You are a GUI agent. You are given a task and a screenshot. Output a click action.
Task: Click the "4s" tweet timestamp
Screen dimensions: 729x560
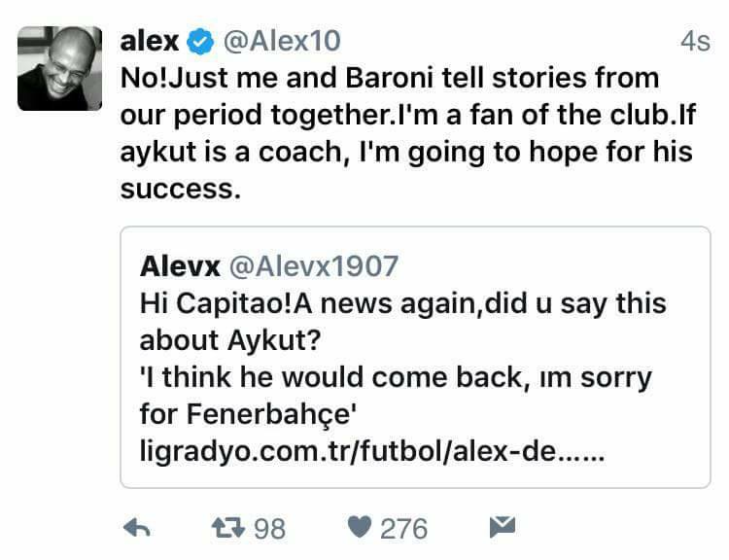click(x=695, y=43)
